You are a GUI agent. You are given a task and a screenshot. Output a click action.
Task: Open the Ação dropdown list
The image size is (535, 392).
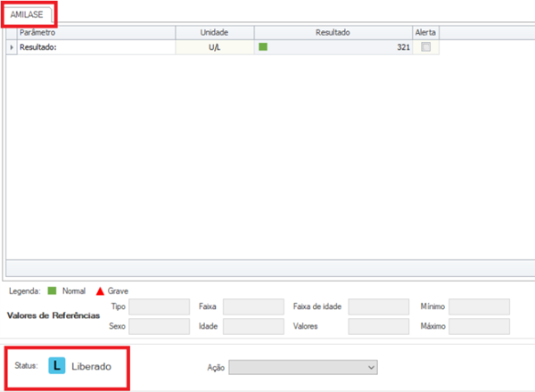(303, 367)
